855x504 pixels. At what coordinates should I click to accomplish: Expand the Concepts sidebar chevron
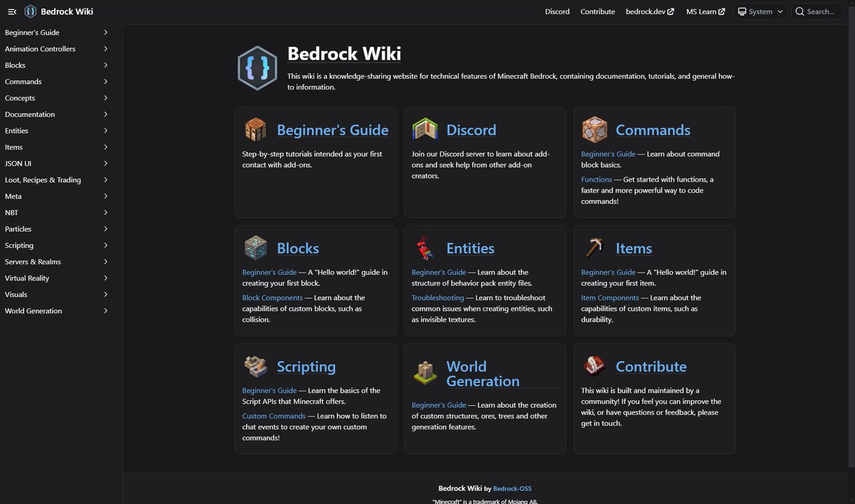click(105, 98)
